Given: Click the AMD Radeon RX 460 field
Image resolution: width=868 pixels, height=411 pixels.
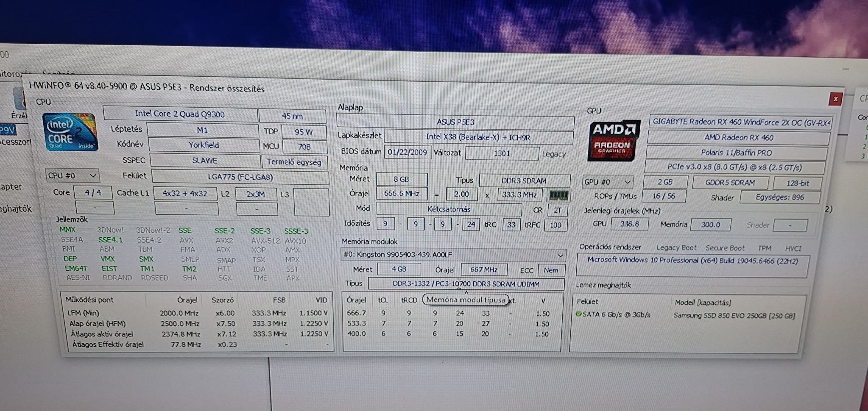Looking at the screenshot, I should click(738, 138).
